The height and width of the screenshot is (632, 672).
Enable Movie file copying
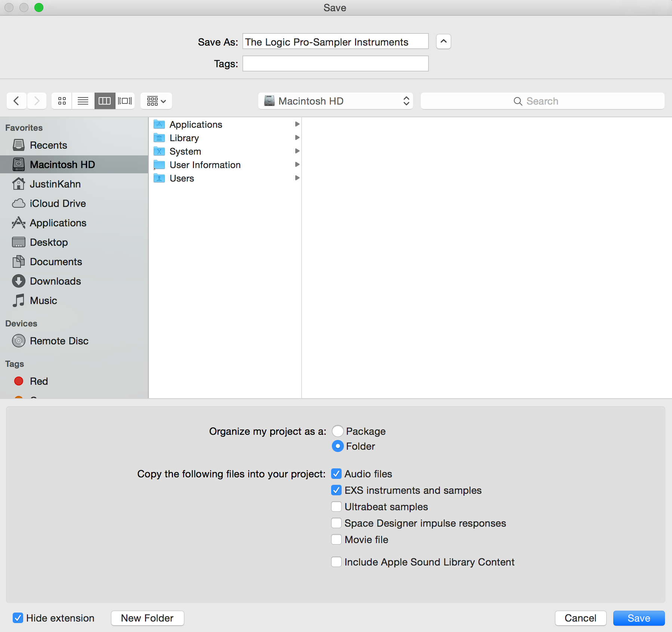[336, 539]
